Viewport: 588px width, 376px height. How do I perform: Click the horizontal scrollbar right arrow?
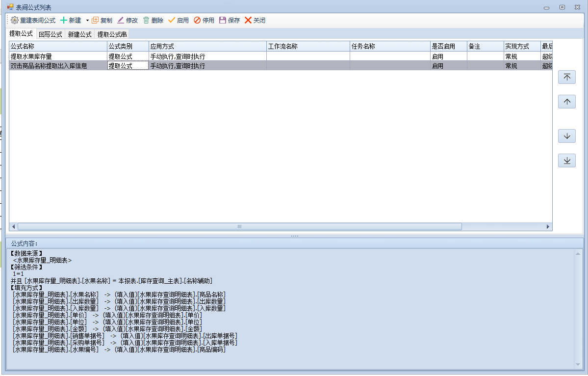click(548, 227)
